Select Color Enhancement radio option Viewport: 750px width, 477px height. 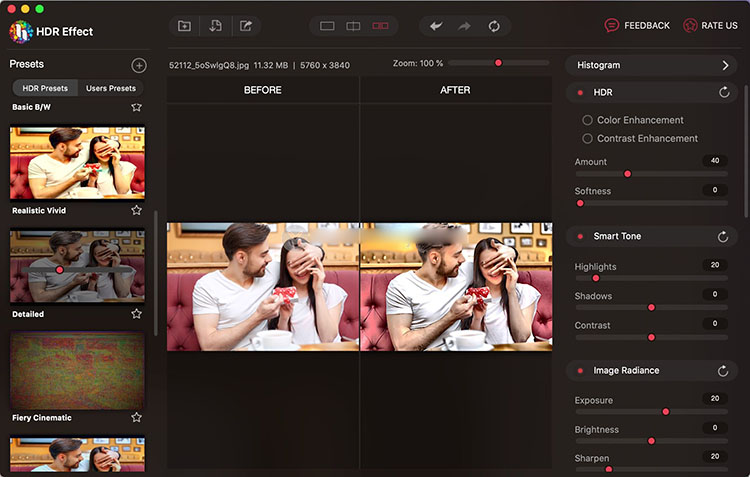(588, 120)
